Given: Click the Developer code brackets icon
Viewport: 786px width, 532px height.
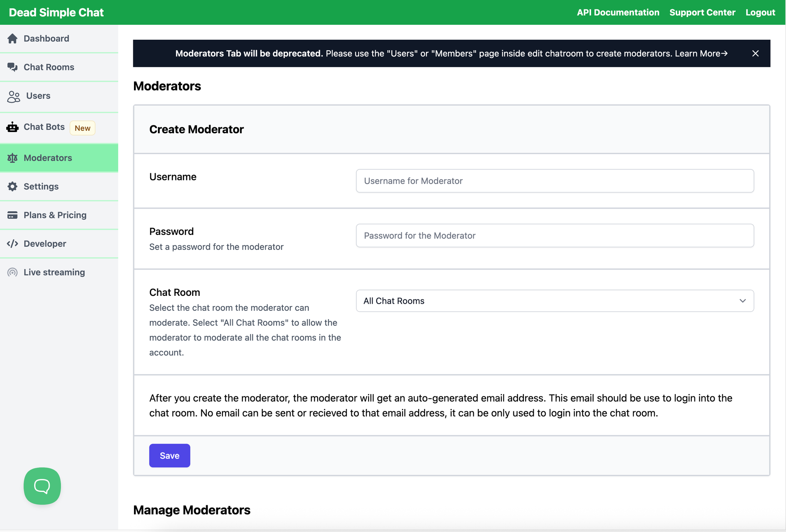Looking at the screenshot, I should pos(13,244).
